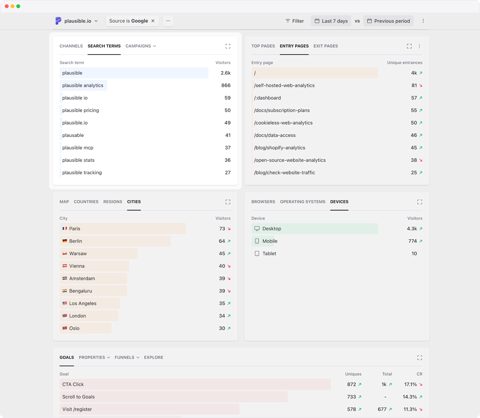This screenshot has width=480, height=418.
Task: Switch to the Browsers tab
Action: point(263,202)
